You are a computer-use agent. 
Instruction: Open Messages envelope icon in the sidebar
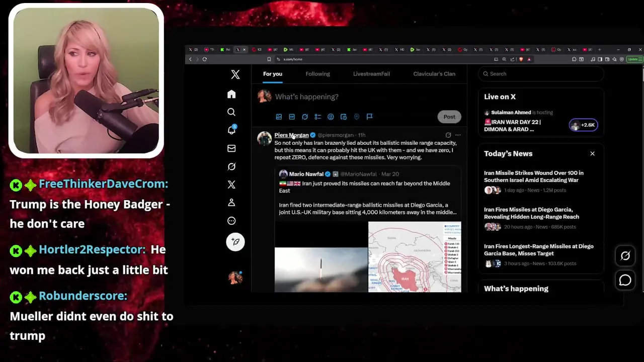tap(231, 148)
